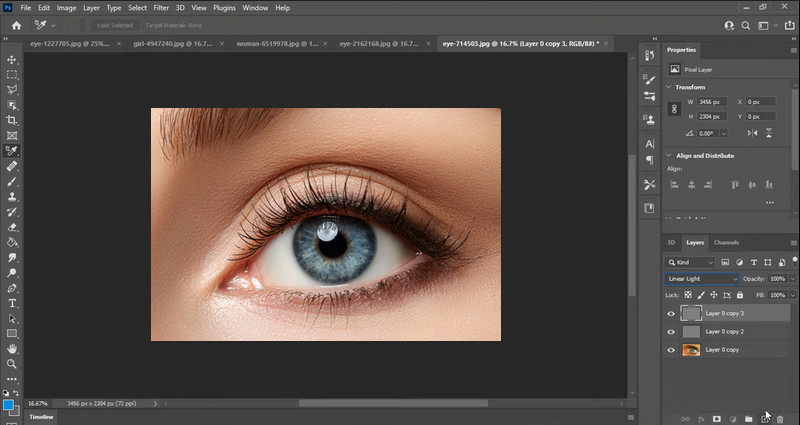The height and width of the screenshot is (425, 800).
Task: Toggle pixel layer filter in Layers panel
Action: pos(725,262)
